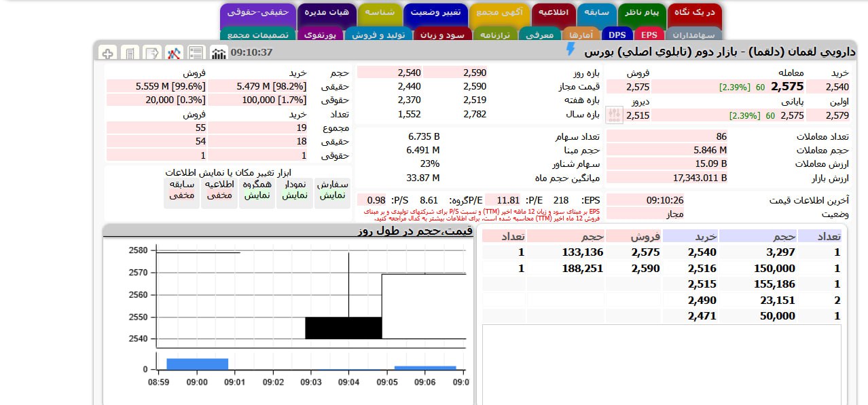
Task: Toggle the نمودار (chart) display setting
Action: point(295,189)
